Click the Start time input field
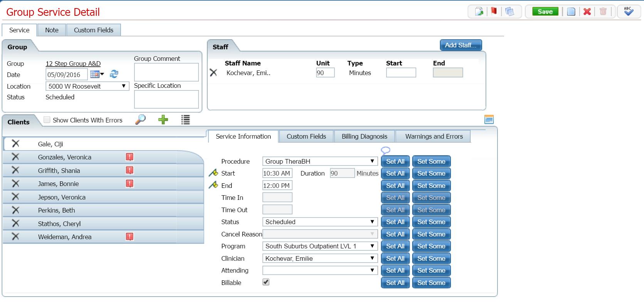 click(277, 173)
